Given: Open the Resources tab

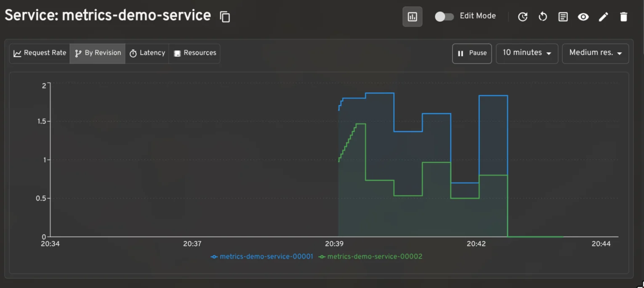Looking at the screenshot, I should [x=194, y=53].
